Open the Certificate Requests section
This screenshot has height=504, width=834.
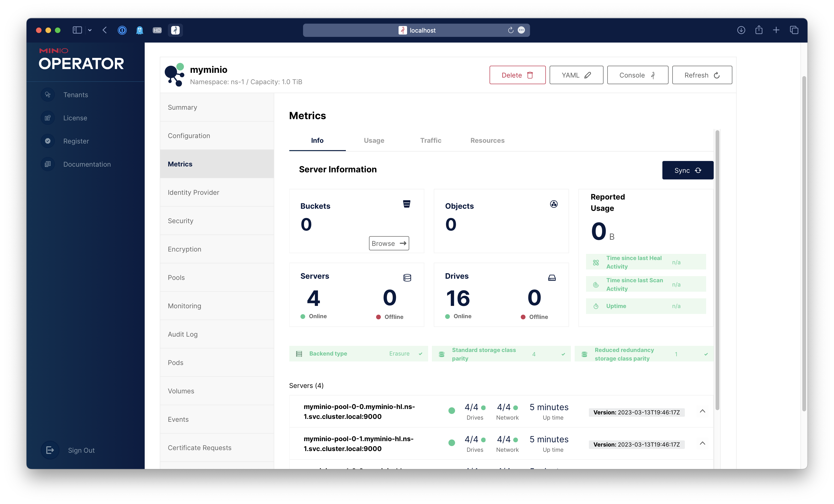[x=217, y=448]
